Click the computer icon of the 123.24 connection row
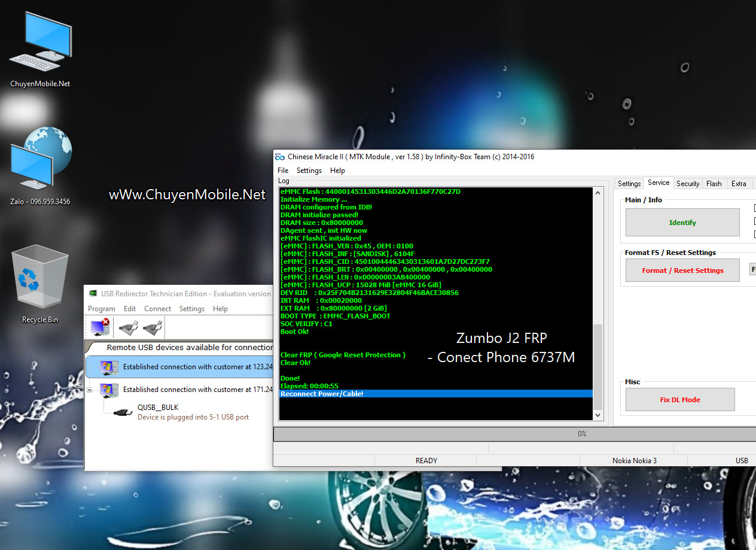The height and width of the screenshot is (550, 756). pos(109,367)
